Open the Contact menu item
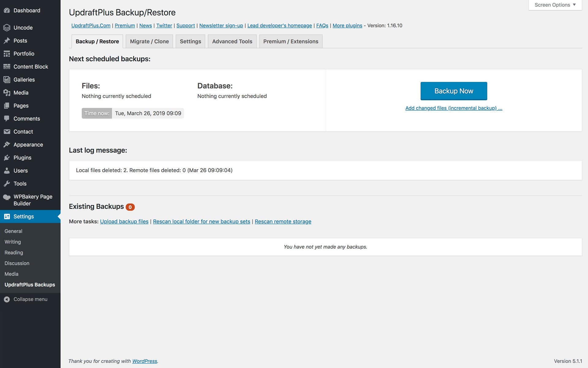The width and height of the screenshot is (588, 368). coord(30,132)
